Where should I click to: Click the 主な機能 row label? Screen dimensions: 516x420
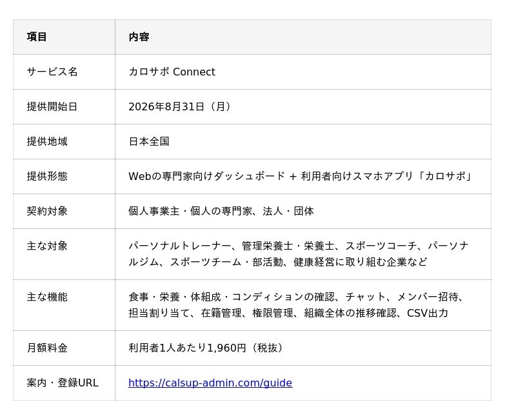tap(47, 297)
